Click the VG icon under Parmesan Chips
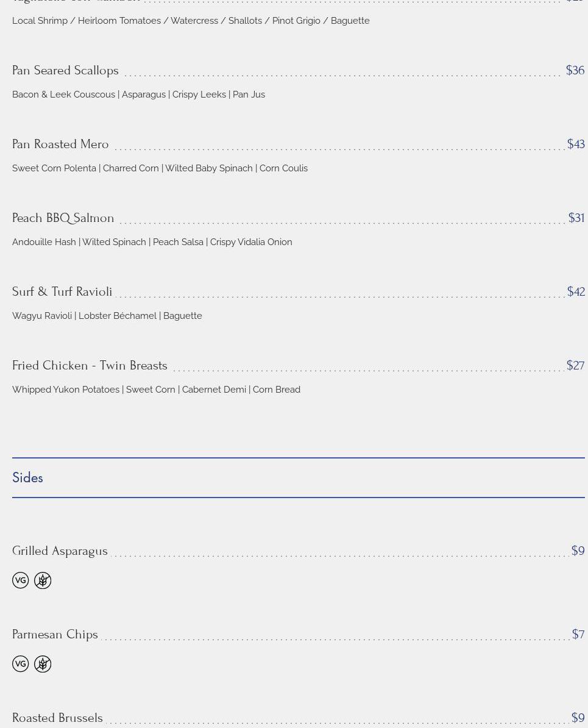Screen dimensions: 588x728 coord(21,664)
